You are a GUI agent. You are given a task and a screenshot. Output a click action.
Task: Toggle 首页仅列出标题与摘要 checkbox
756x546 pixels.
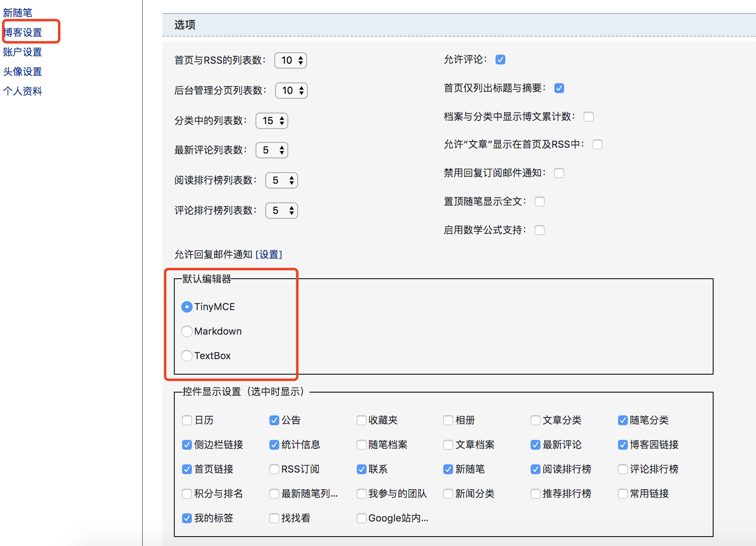[x=559, y=88]
